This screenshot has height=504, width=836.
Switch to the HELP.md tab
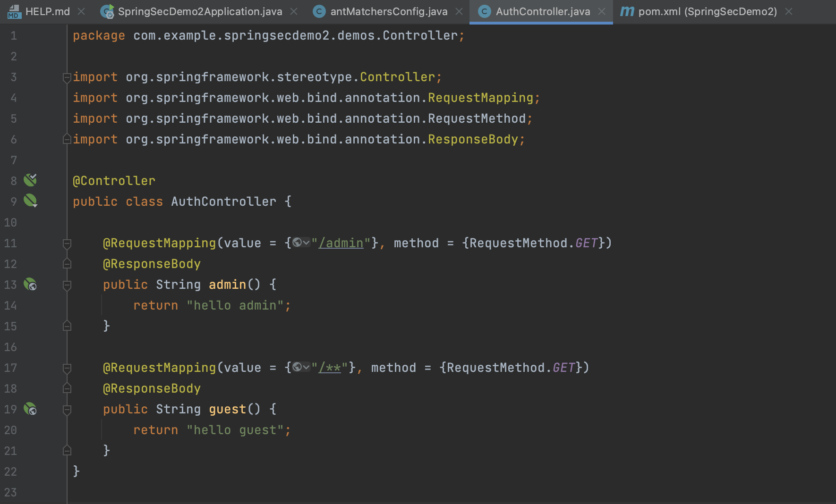47,11
